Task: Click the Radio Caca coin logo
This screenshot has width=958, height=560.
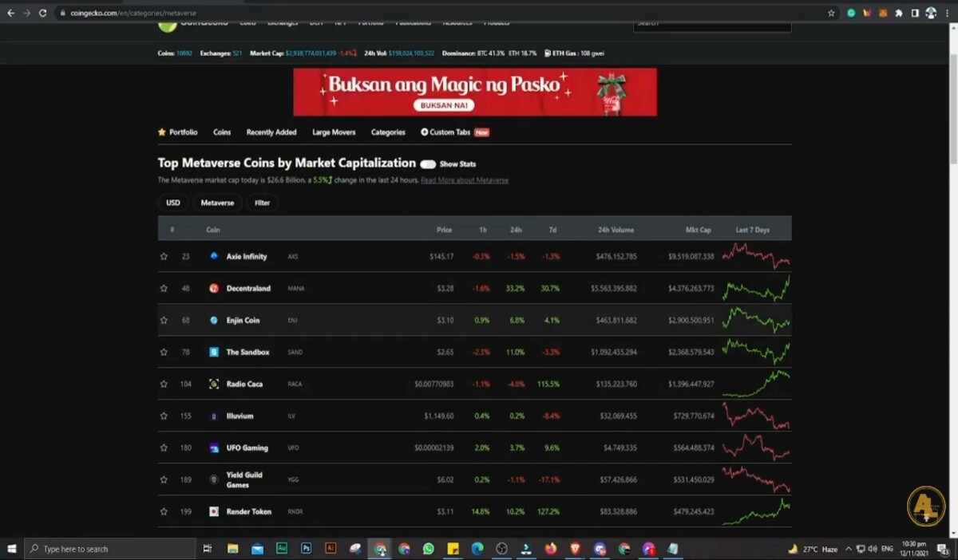Action: click(214, 384)
